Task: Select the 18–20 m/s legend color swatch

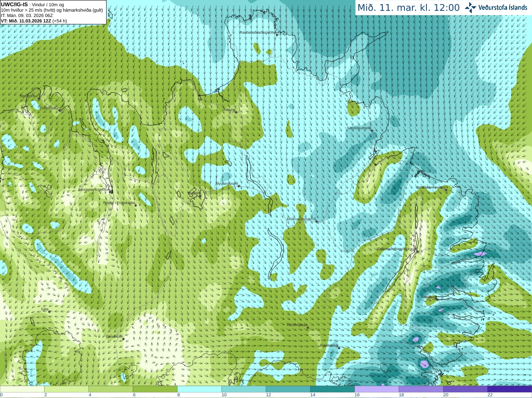Action: pyautogui.click(x=421, y=389)
